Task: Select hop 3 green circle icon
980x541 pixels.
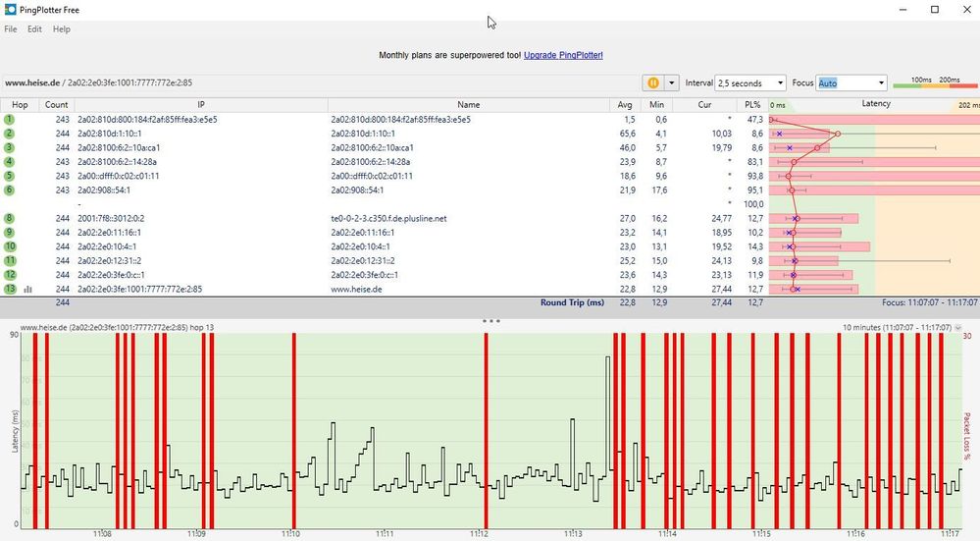Action: [x=10, y=147]
